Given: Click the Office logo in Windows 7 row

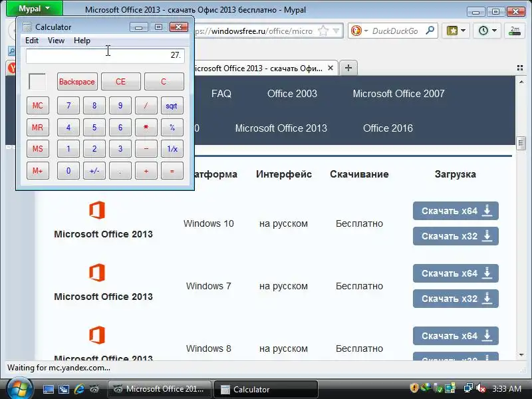Looking at the screenshot, I should pos(97,273).
